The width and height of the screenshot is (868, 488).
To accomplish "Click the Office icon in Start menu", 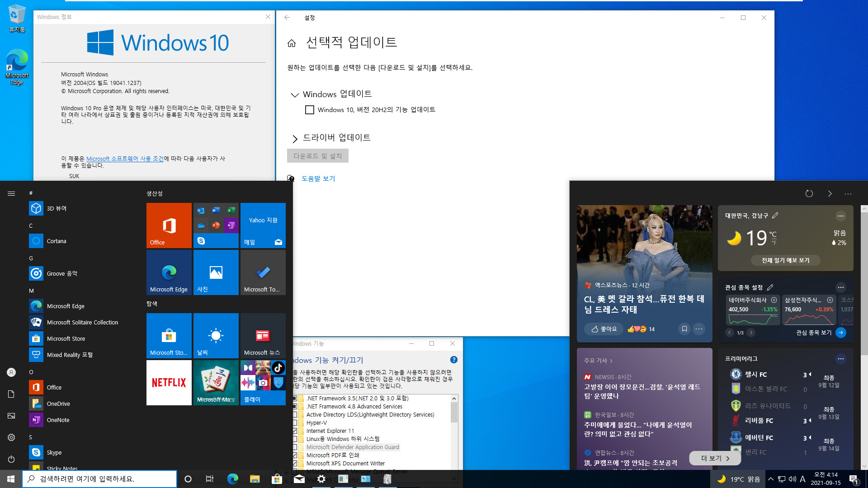I will [x=169, y=225].
